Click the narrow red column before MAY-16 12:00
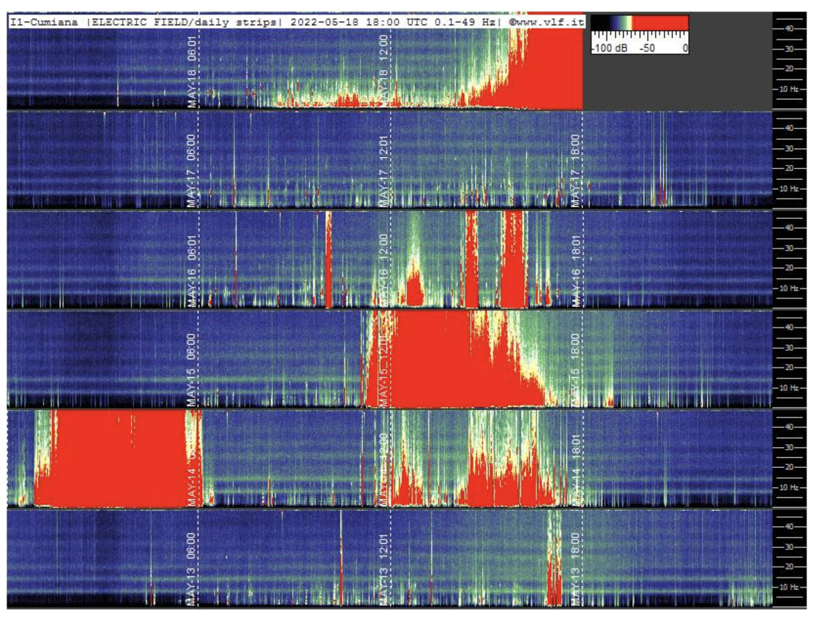The height and width of the screenshot is (625, 840). point(329,259)
